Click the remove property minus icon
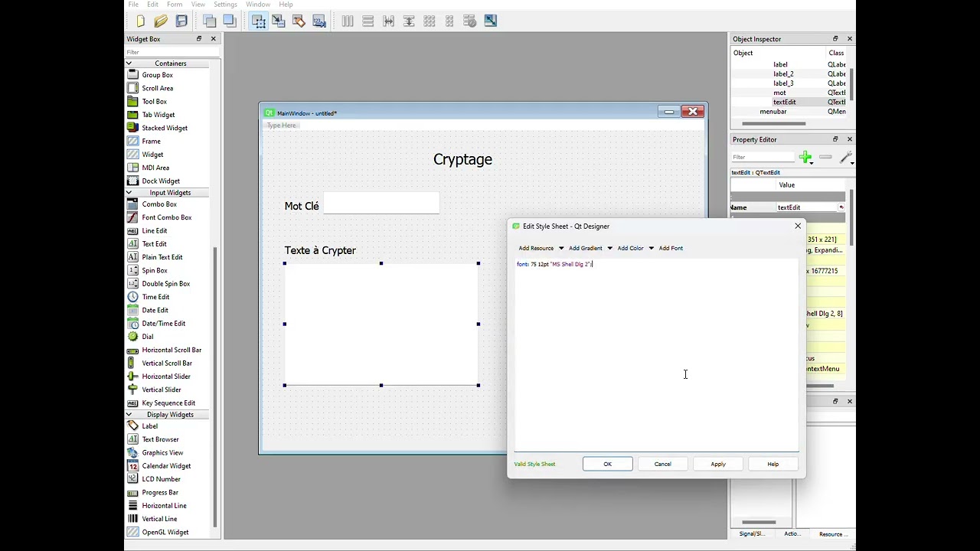The width and height of the screenshot is (980, 551). coord(825,158)
